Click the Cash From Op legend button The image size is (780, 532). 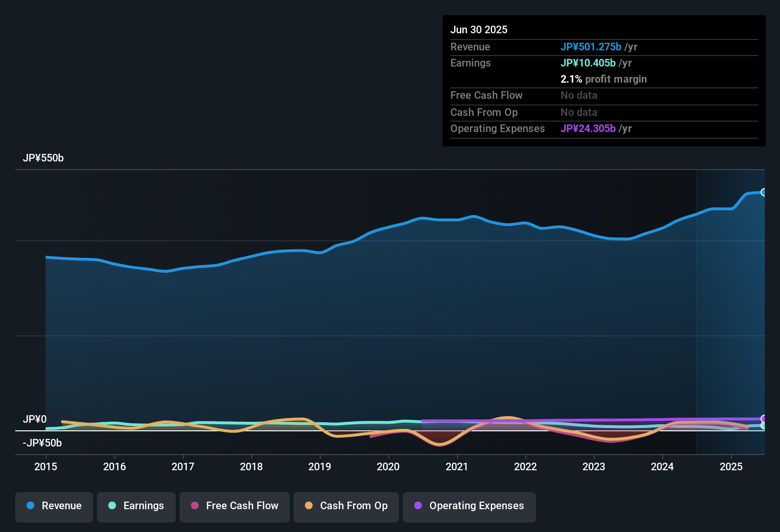tap(346, 506)
